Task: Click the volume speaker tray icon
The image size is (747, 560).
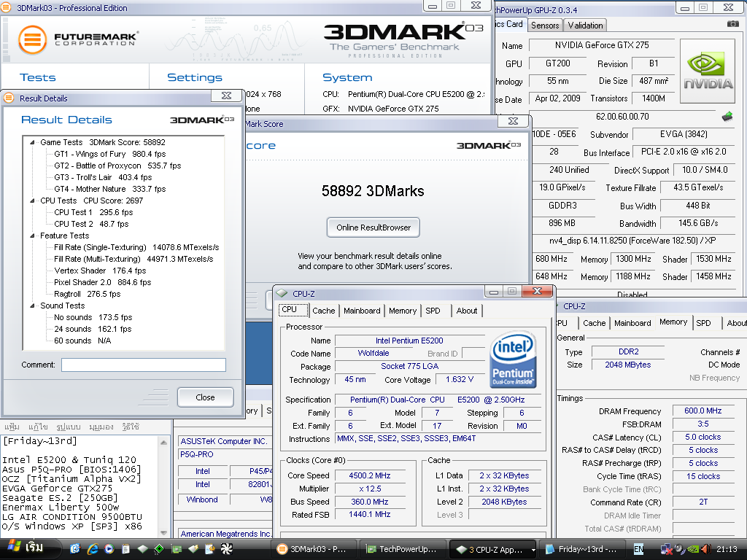Action: (x=705, y=549)
